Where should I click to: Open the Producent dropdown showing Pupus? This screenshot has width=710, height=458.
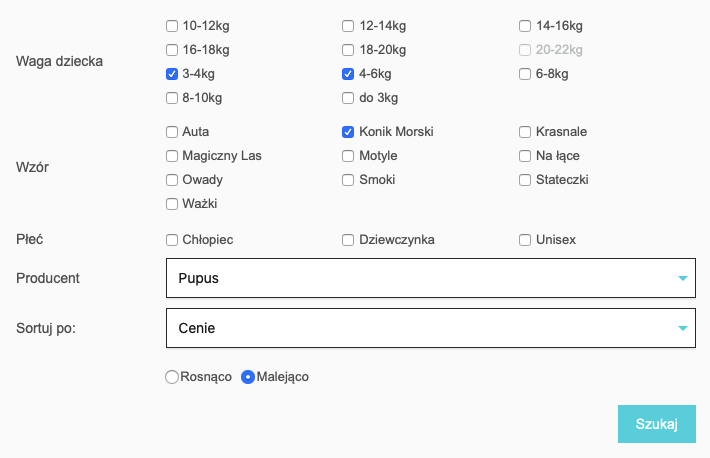point(430,278)
